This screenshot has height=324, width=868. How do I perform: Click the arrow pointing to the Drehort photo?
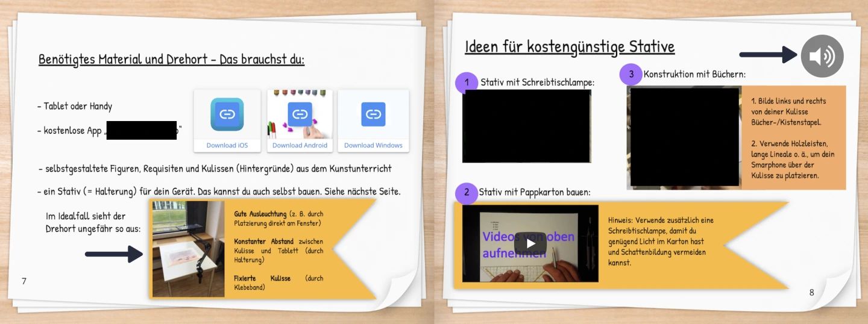(113, 254)
